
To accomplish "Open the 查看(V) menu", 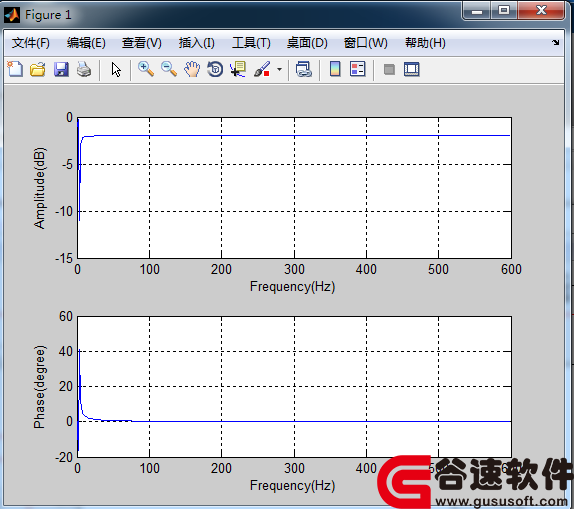I will pyautogui.click(x=142, y=43).
